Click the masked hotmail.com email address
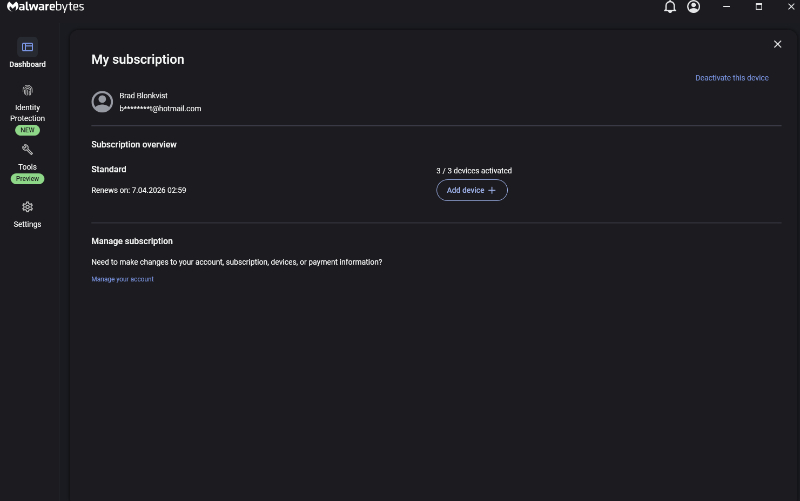800x501 pixels. tap(160, 109)
